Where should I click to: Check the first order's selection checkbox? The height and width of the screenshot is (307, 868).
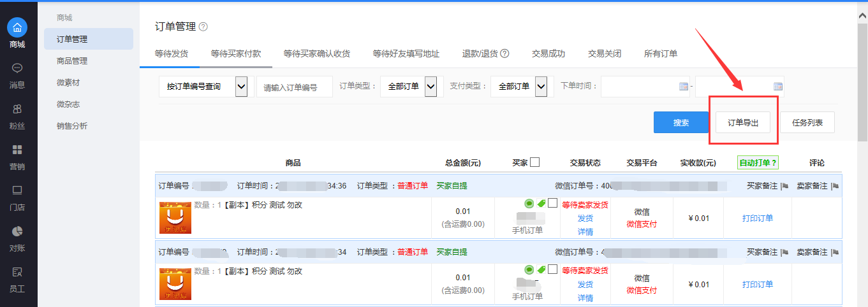pos(552,203)
